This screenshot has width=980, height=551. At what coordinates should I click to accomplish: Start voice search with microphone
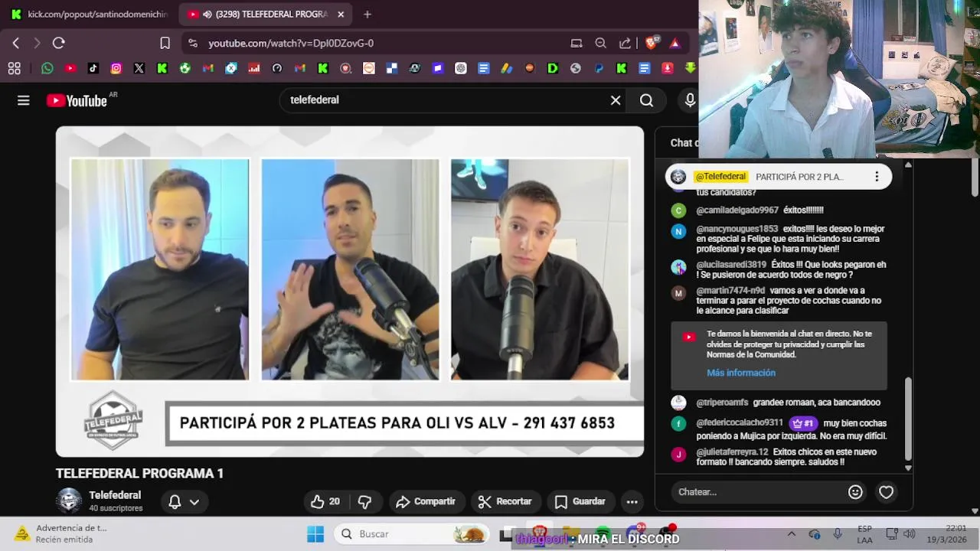(690, 100)
